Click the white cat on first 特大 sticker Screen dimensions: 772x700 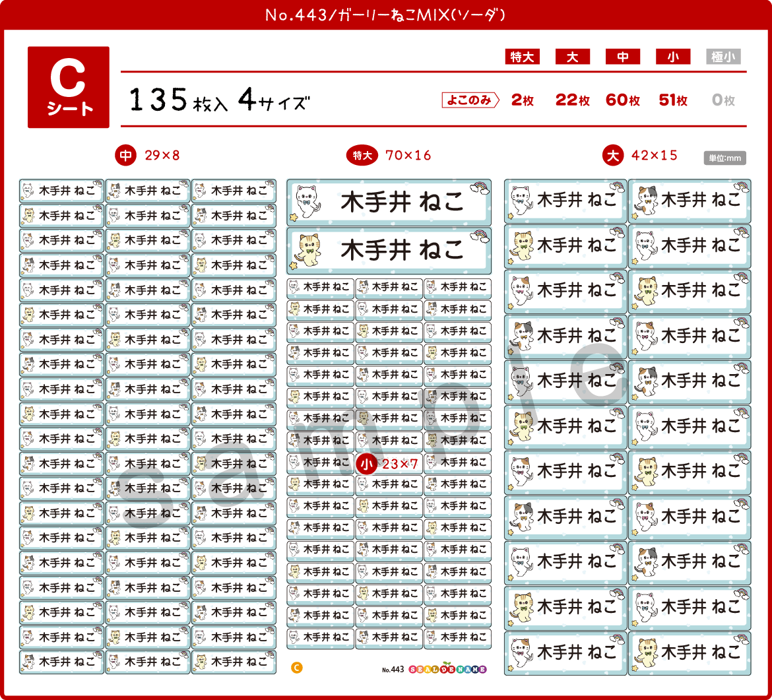point(307,201)
